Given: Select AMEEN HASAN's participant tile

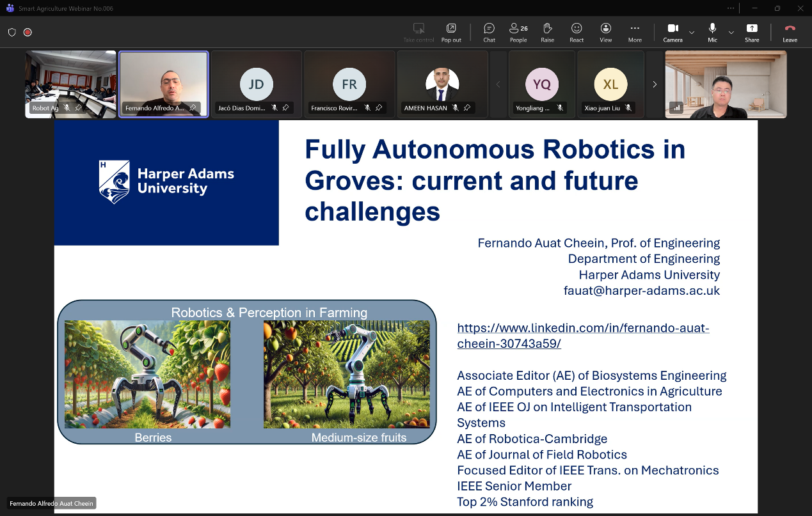Looking at the screenshot, I should click(442, 84).
